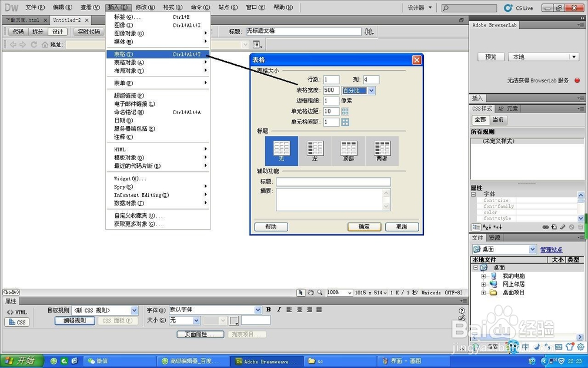Click the 行数 rows input field

click(x=331, y=79)
